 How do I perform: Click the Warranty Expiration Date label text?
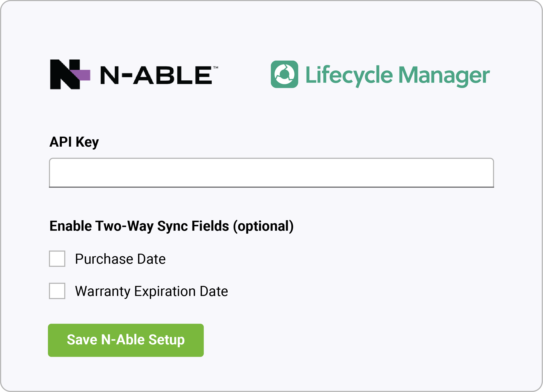tap(151, 291)
